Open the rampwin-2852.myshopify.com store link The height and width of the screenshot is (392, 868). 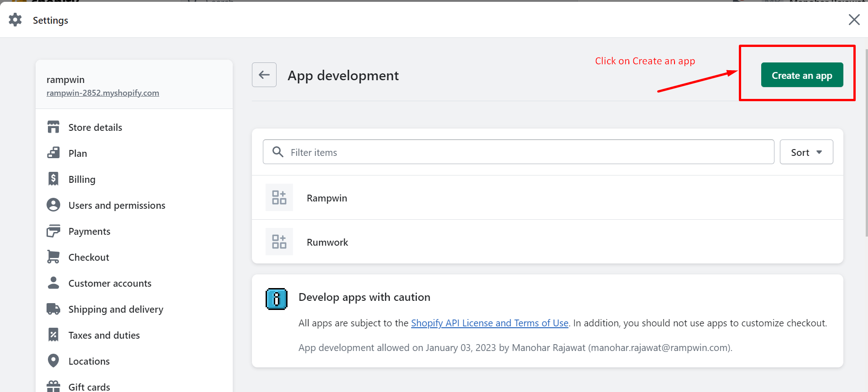click(x=103, y=93)
